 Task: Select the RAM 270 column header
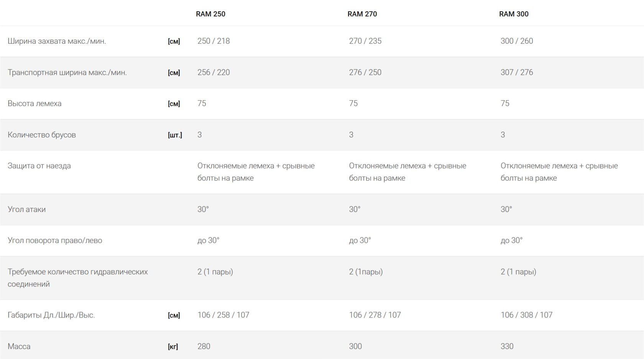[362, 14]
